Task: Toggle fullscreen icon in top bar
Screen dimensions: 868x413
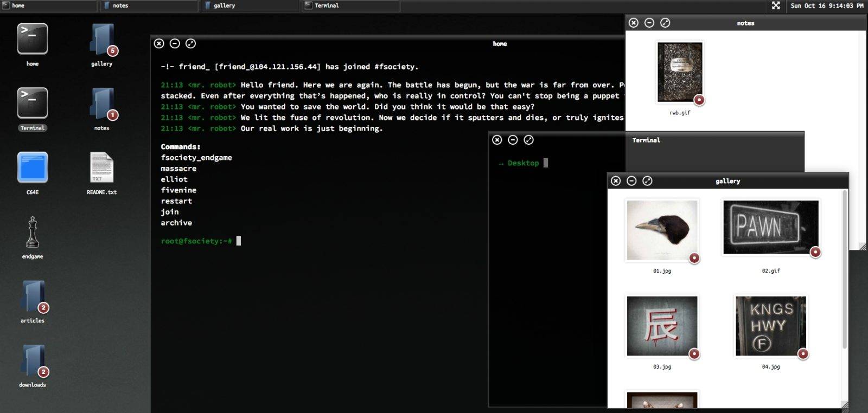Action: pyautogui.click(x=776, y=5)
